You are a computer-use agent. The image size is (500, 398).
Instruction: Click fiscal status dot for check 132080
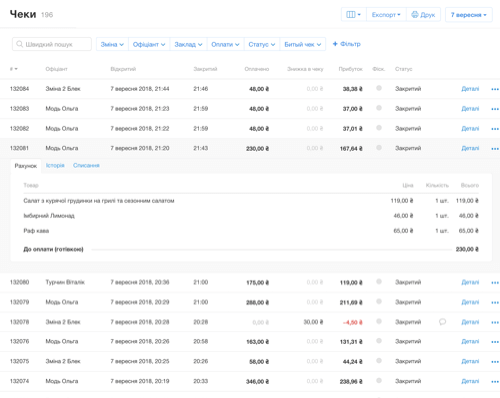click(379, 282)
